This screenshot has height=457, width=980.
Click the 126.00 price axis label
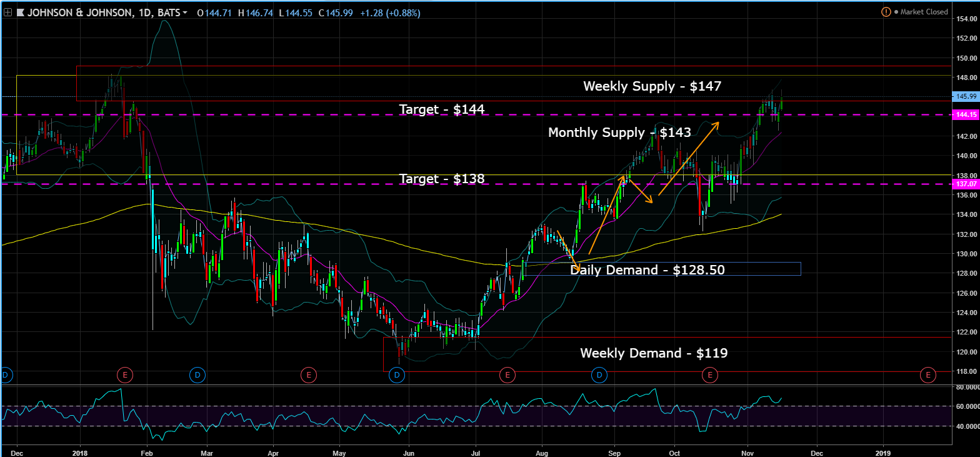click(x=966, y=293)
